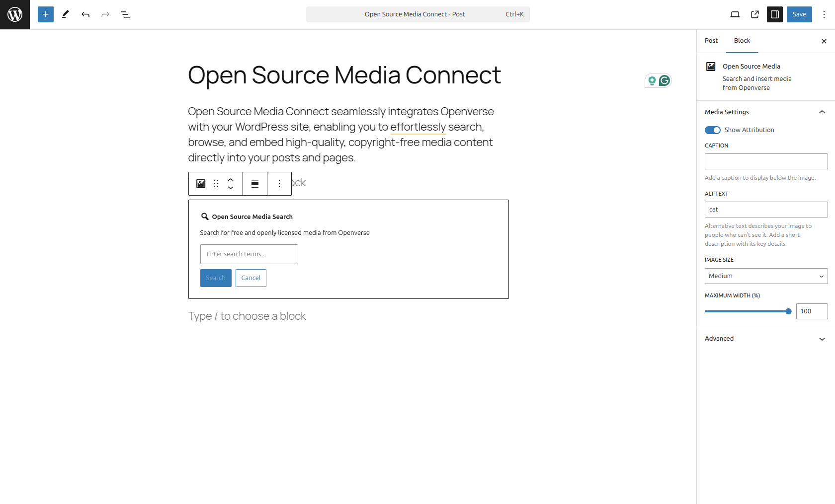Open the block alignment control
Viewport: 835px width, 504px height.
[x=255, y=184]
